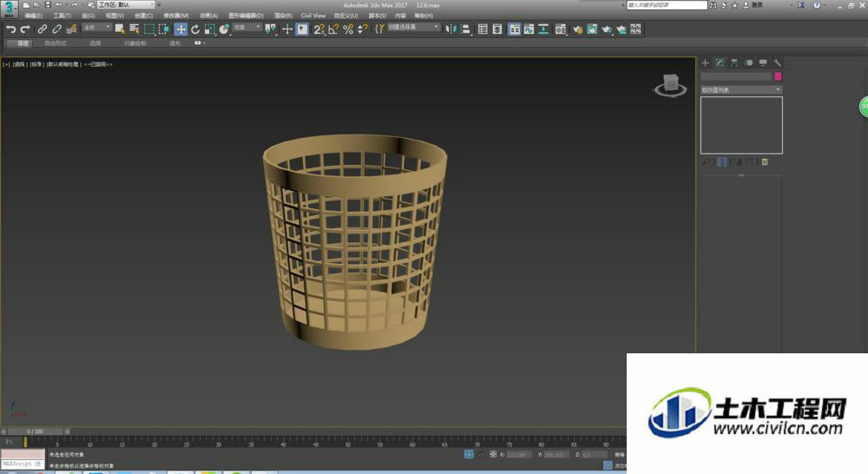Activate the Select and Move tool
868x474 pixels.
[181, 30]
